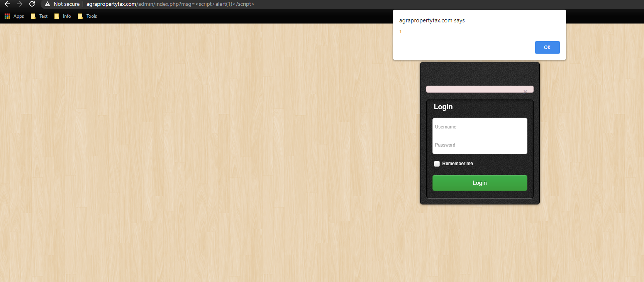Viewport: 644px width, 282px height.
Task: Click the address bar URL
Action: [170, 4]
